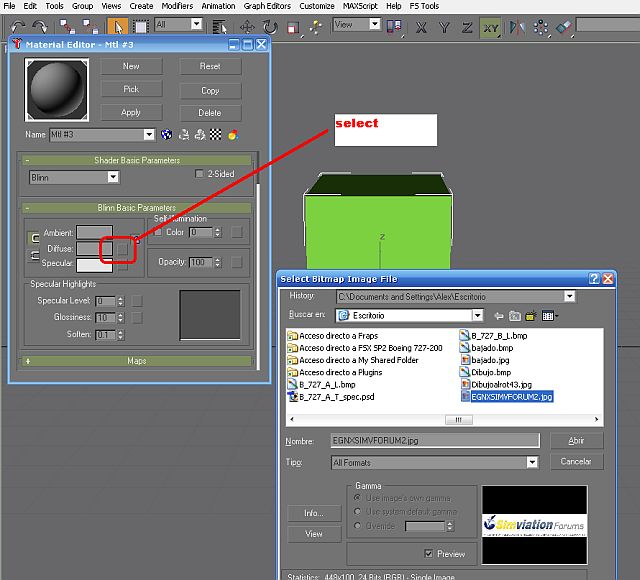Image resolution: width=640 pixels, height=580 pixels.
Task: Go to last folder visited arrow
Action: point(498,316)
